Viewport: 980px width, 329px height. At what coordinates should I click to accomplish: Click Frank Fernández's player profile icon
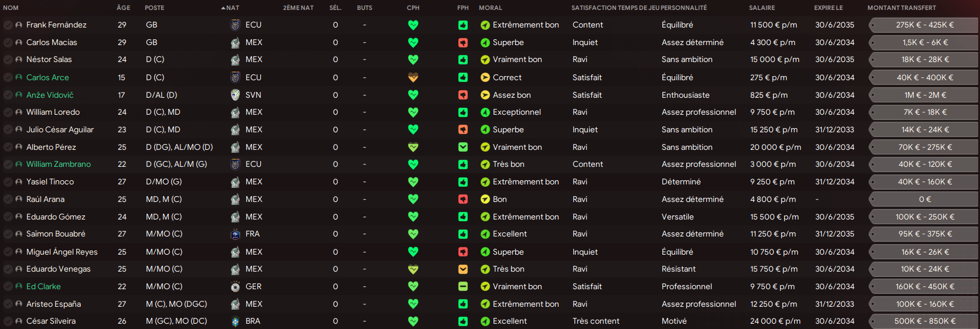19,25
